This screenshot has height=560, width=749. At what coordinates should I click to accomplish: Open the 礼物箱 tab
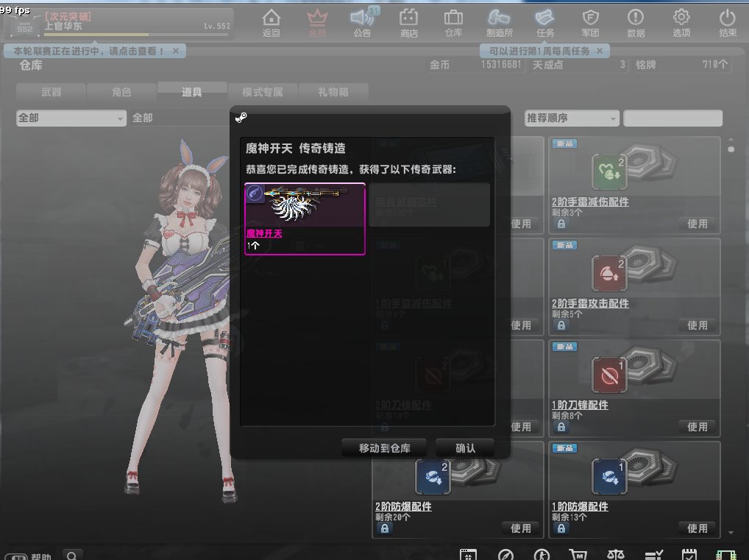click(x=333, y=92)
